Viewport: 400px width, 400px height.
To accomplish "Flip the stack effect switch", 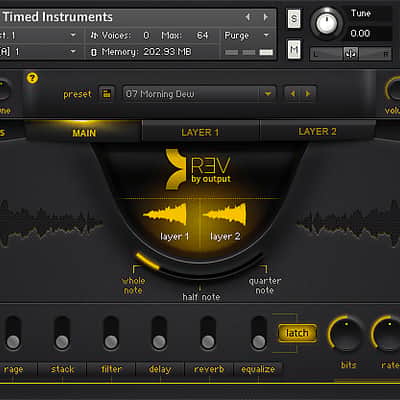I will (x=62, y=334).
